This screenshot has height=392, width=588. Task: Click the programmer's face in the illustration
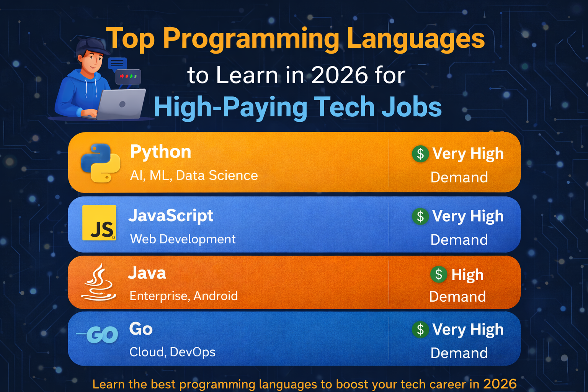pyautogui.click(x=92, y=62)
